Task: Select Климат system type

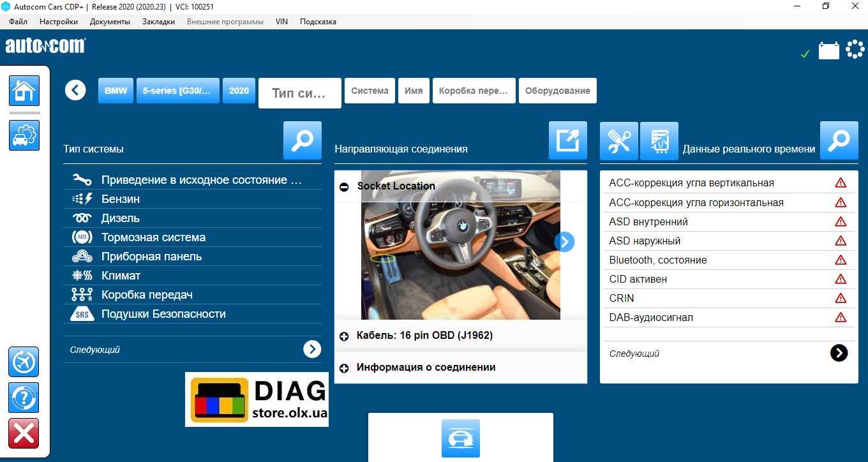Action: 192,276
